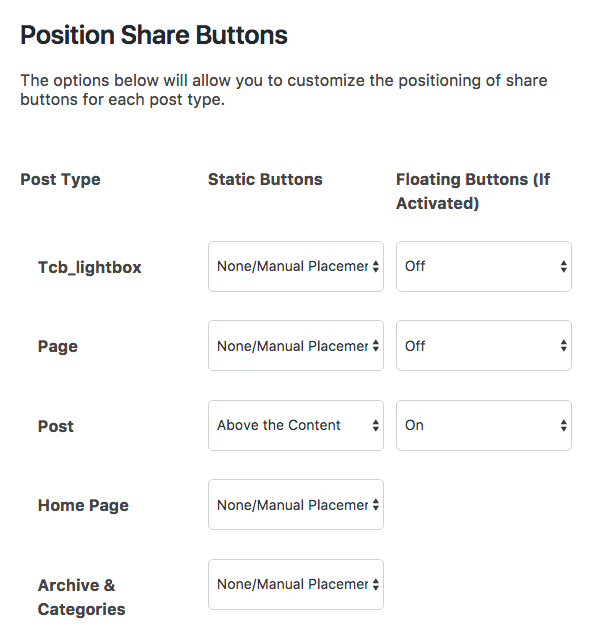Viewport: 603px width, 643px height.
Task: Click the Home Page row label
Action: (x=83, y=505)
